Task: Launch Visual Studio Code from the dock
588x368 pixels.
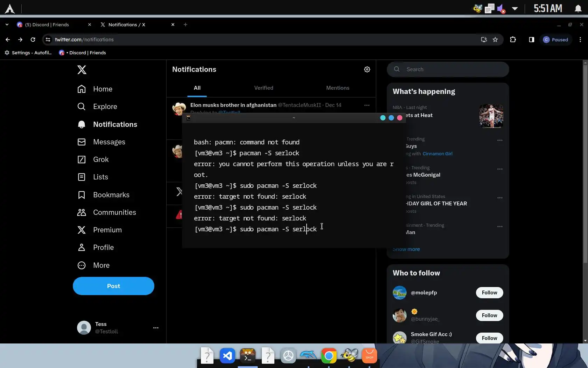Action: click(x=227, y=356)
